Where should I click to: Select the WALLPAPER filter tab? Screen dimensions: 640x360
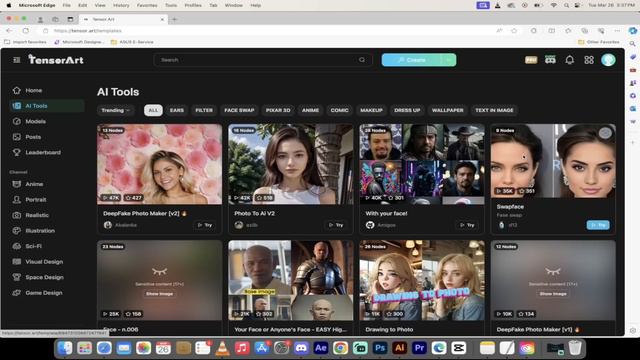[447, 110]
